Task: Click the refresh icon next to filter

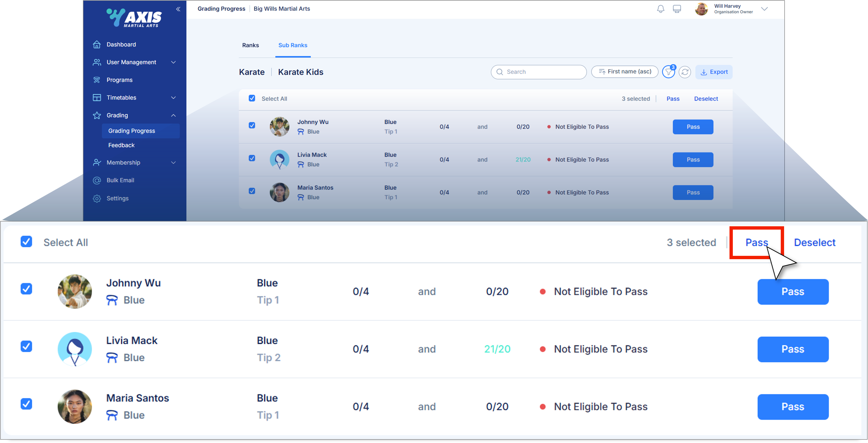Action: coord(685,72)
